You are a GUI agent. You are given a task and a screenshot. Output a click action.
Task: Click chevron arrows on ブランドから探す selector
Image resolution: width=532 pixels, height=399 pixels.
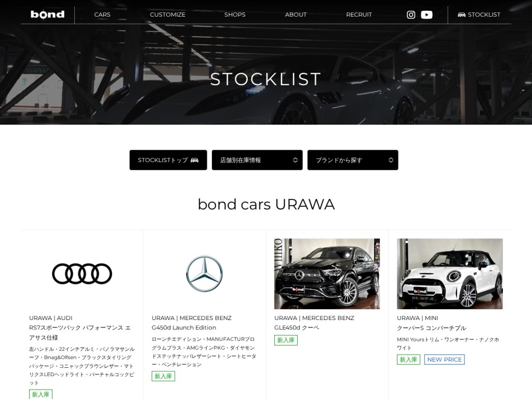click(391, 160)
